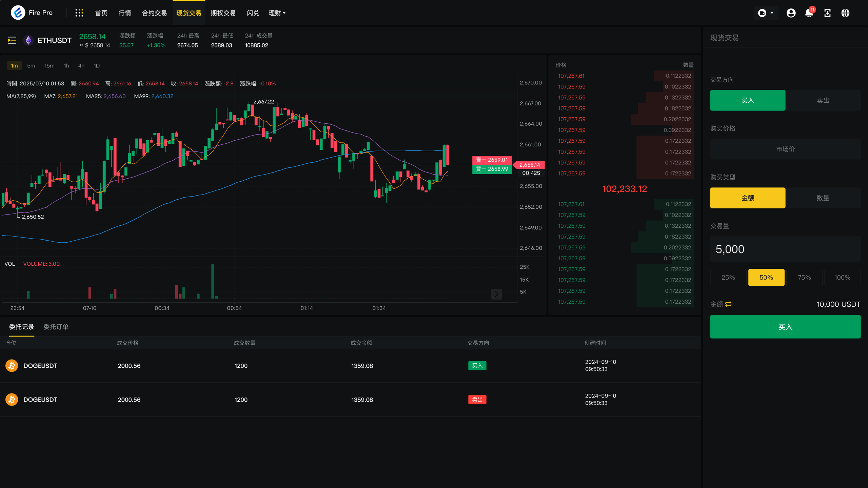
Task: Open the 合约交易 menu item
Action: pyautogui.click(x=154, y=13)
